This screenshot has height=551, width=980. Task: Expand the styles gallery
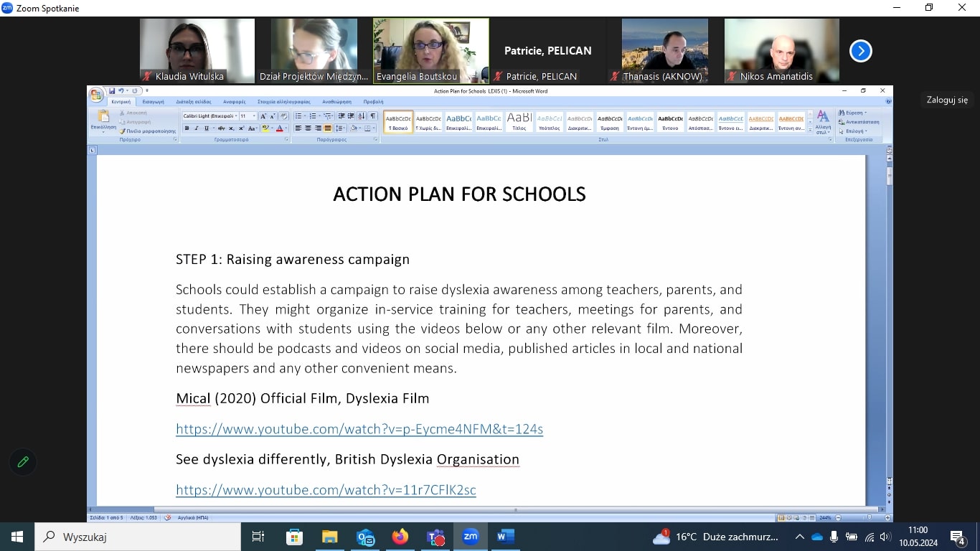click(810, 130)
